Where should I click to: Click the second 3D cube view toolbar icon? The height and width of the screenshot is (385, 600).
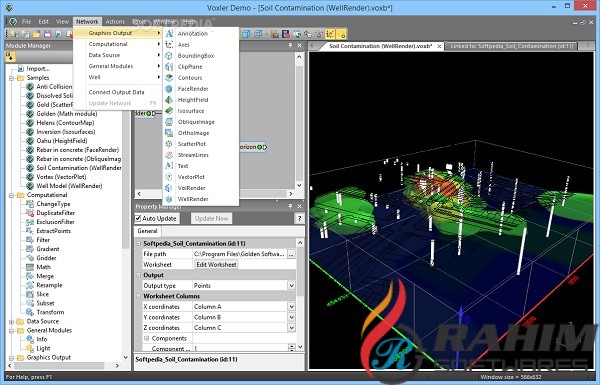[x=259, y=34]
